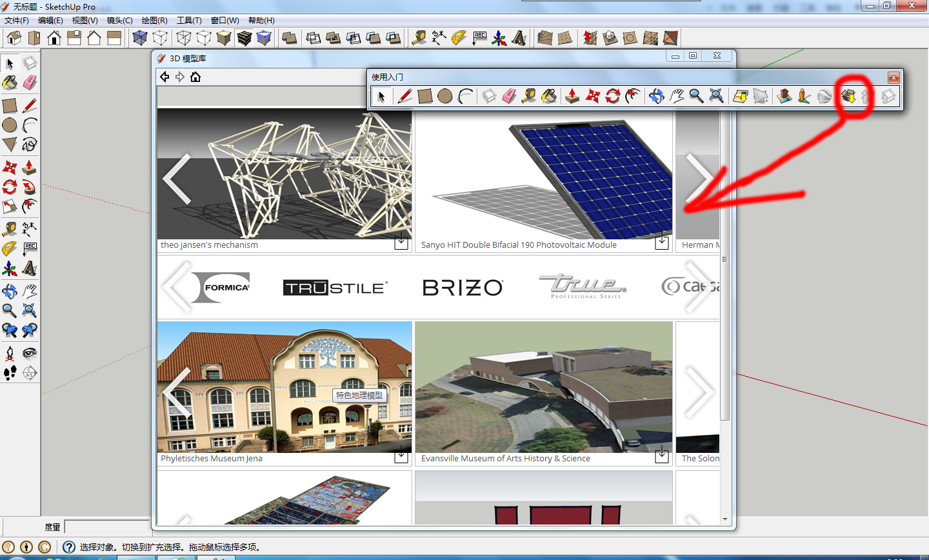This screenshot has height=560, width=929.
Task: Select the Scale tool in left toolbar
Action: point(10,206)
